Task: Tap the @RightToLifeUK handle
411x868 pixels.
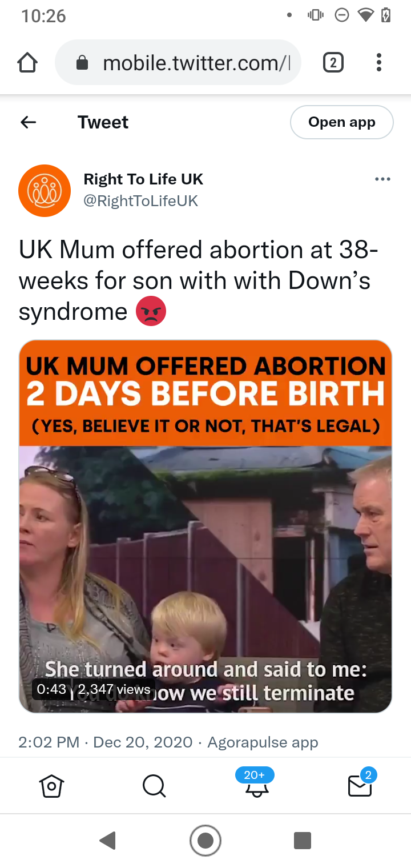Action: [141, 201]
